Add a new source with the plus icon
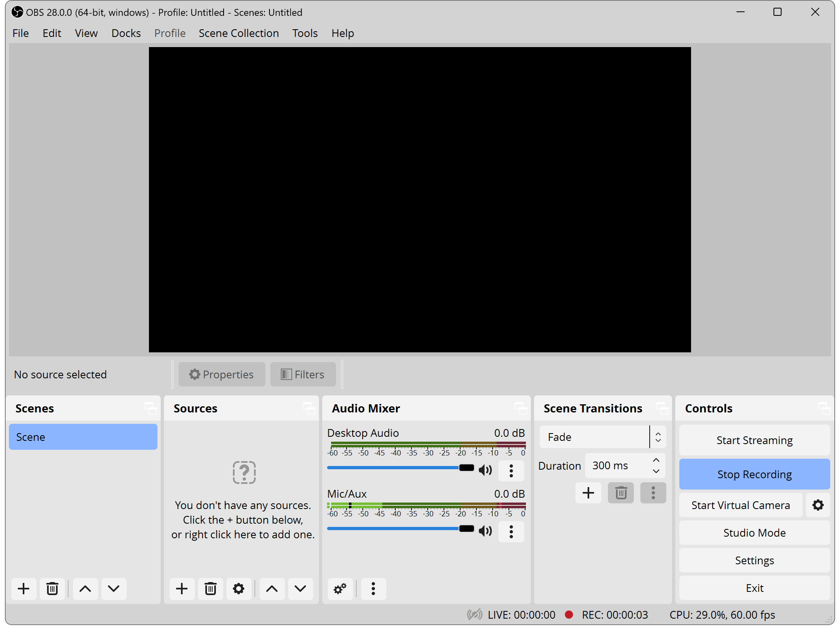Image resolution: width=840 pixels, height=630 pixels. pyautogui.click(x=182, y=589)
